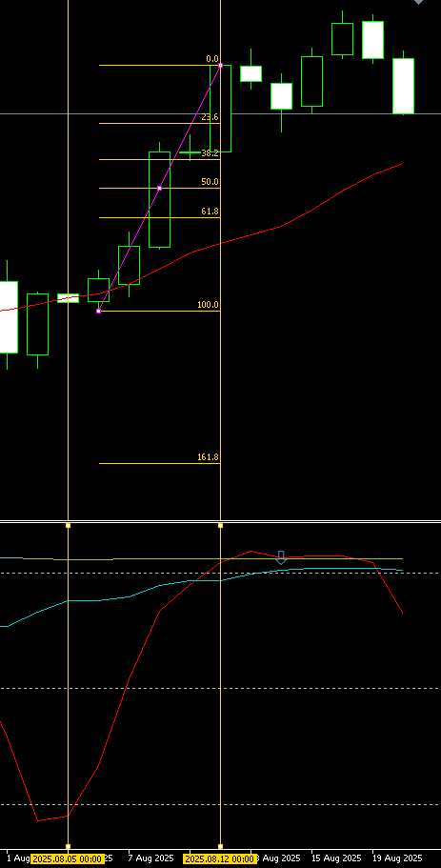
Task: Select the Fibonacci trendline midpoint handle
Action: pyautogui.click(x=159, y=189)
